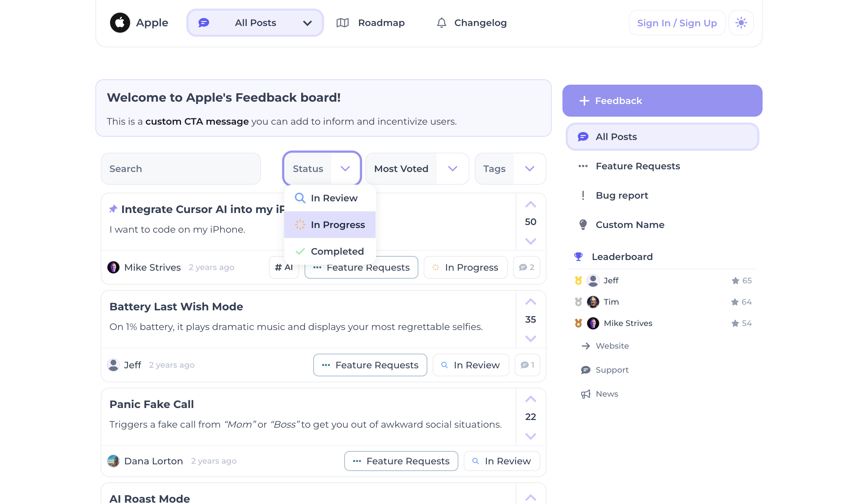Open the Most Voted sort dropdown

417,168
